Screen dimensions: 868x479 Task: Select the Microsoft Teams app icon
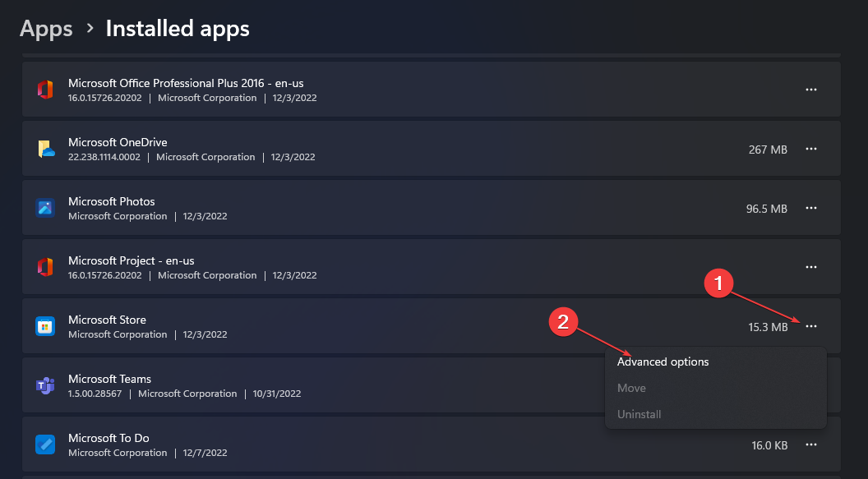(x=45, y=385)
